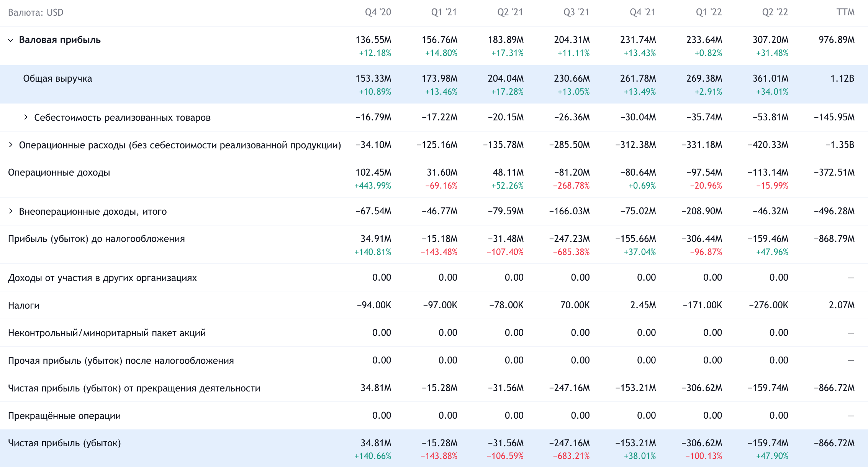Click non-operating income value −208.90M

[x=702, y=211]
